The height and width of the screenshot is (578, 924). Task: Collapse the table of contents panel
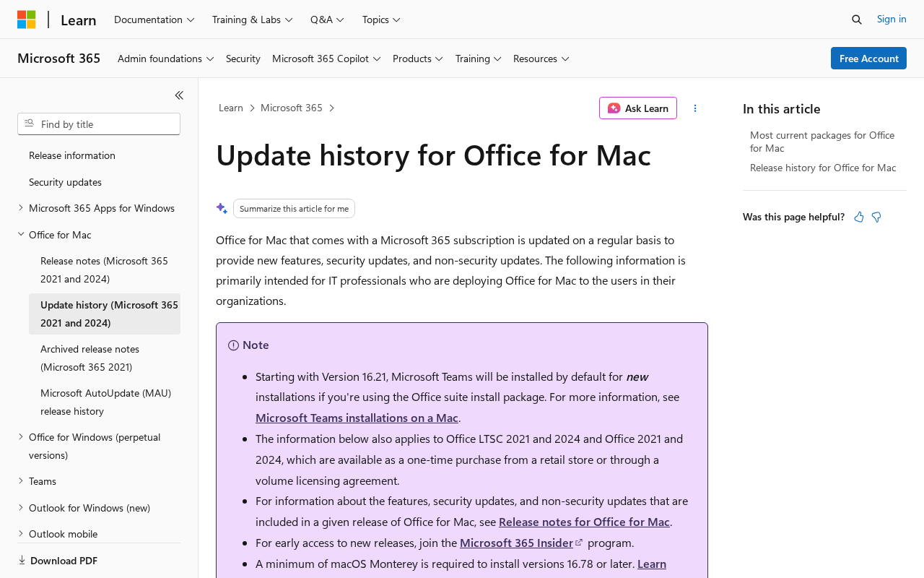point(179,95)
